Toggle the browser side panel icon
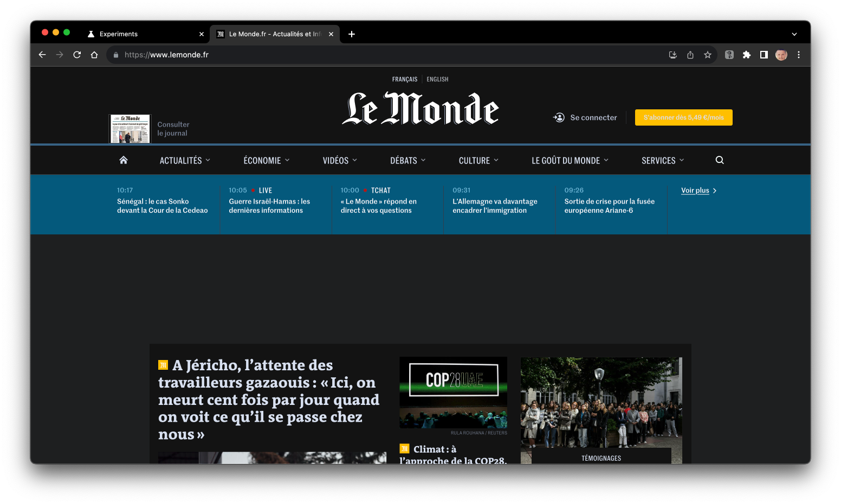Image resolution: width=841 pixels, height=504 pixels. 764,55
